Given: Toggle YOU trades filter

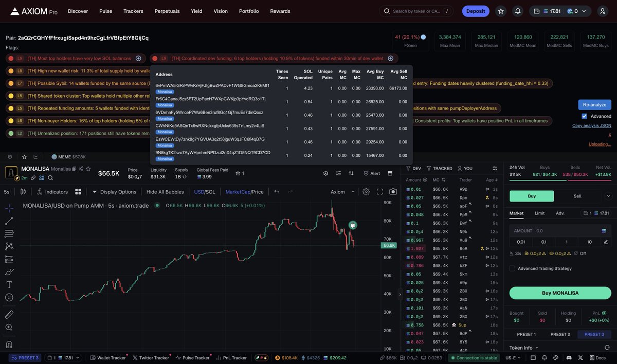Looking at the screenshot, I should pos(465,168).
